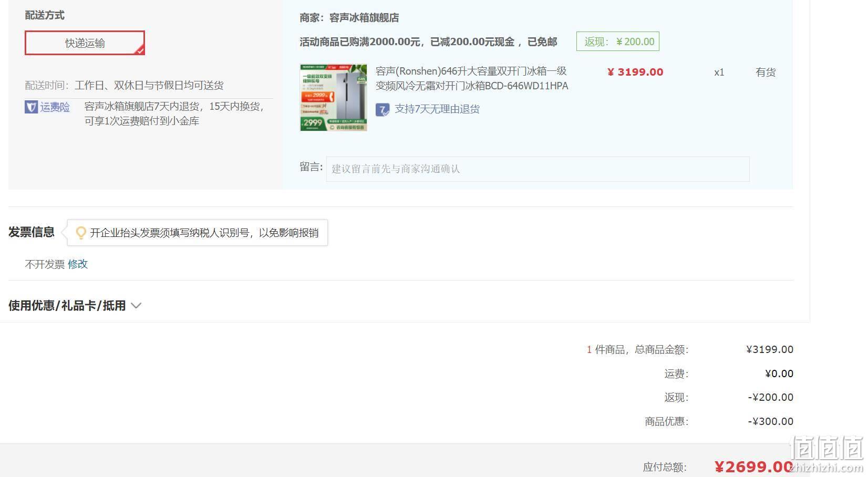This screenshot has height=477, width=868.
Task: Open the 容声(Ronshen)646升 product title link
Action: pos(472,78)
